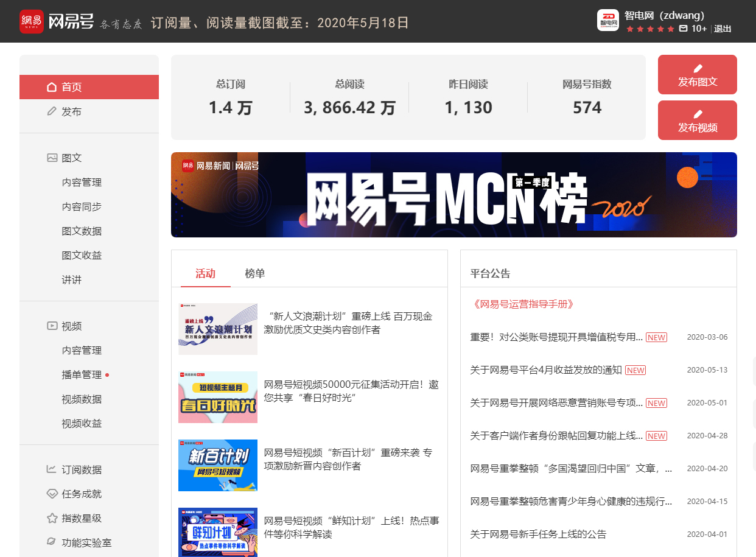The width and height of the screenshot is (756, 557).
Task: Click the 网易号指数 574 statistic
Action: click(x=587, y=97)
